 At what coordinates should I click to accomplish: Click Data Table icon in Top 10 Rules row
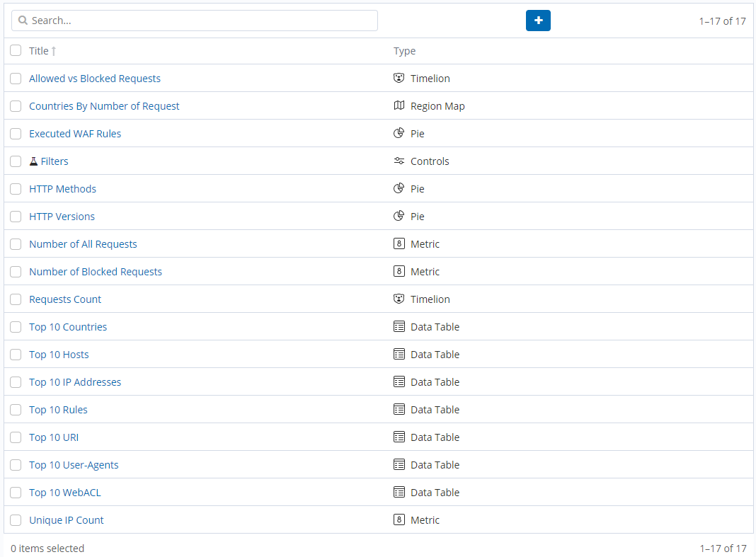[399, 409]
